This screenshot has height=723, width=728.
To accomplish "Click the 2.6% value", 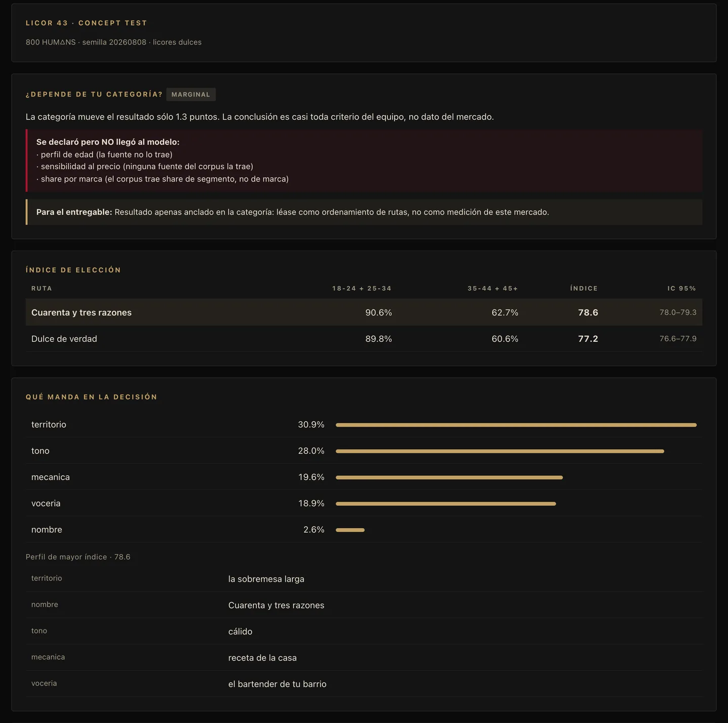I will pos(314,530).
